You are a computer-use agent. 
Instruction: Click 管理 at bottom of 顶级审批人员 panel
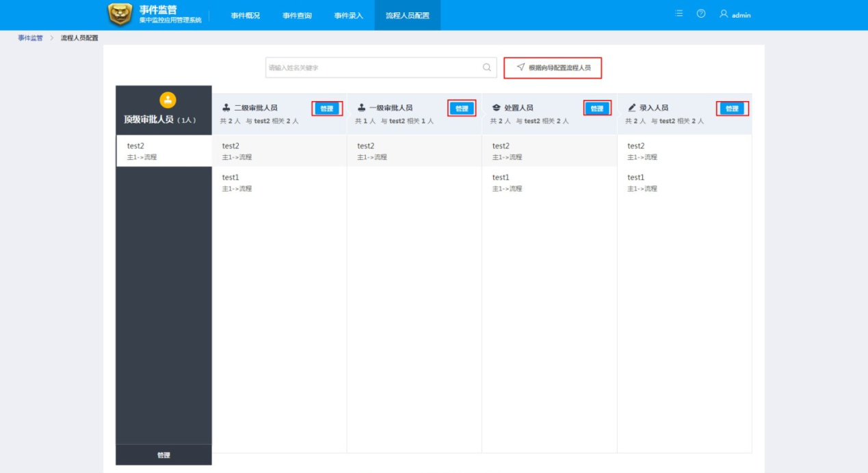(163, 455)
